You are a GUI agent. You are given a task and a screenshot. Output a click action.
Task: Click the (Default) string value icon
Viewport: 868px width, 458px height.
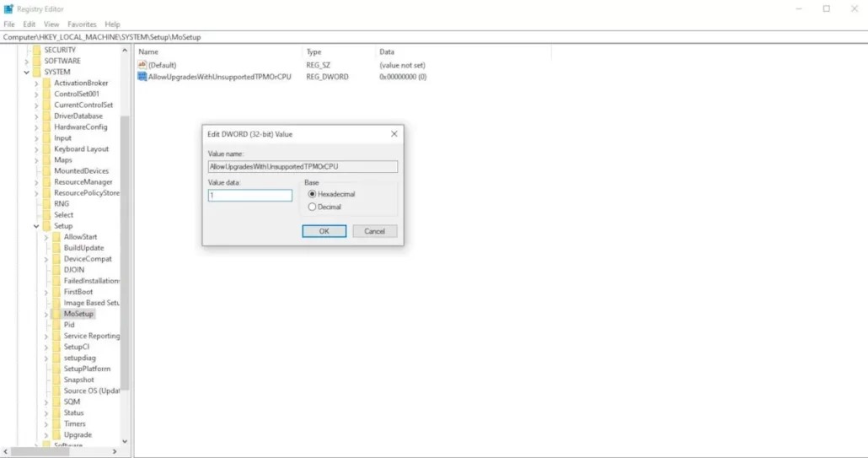coord(142,65)
